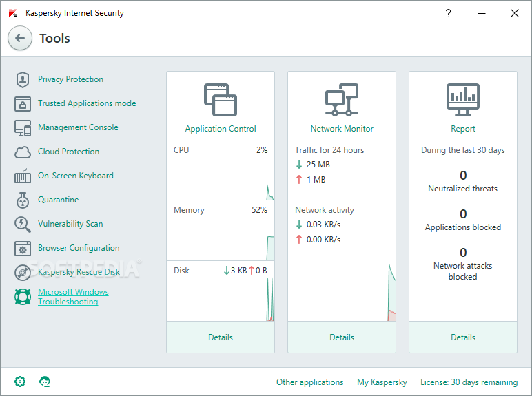The height and width of the screenshot is (396, 532).
Task: Click the '1 MB' upload value
Action: pos(316,180)
